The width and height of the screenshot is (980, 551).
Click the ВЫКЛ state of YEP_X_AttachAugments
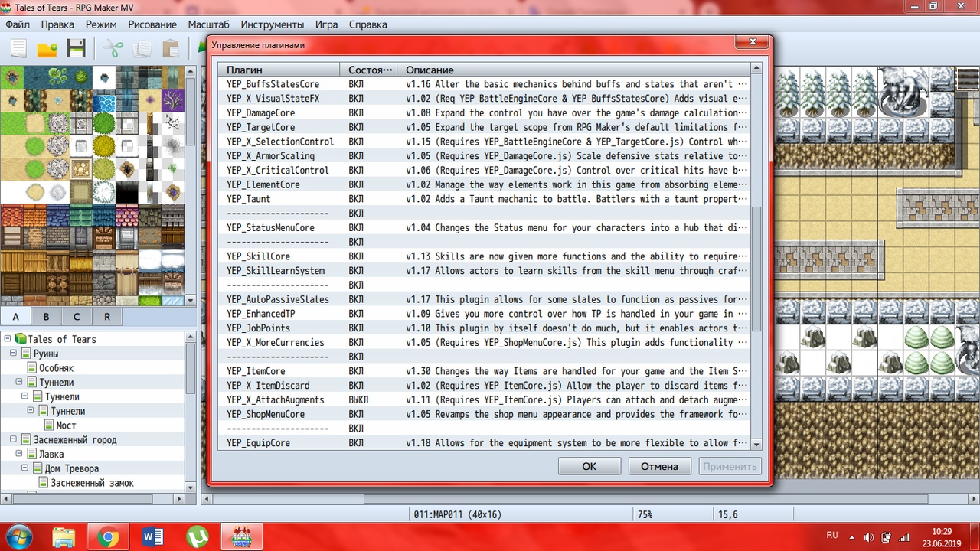tap(358, 400)
